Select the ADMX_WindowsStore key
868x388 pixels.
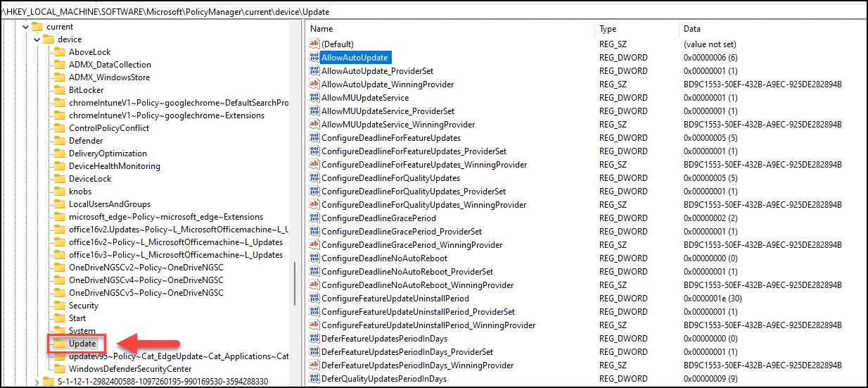[109, 77]
